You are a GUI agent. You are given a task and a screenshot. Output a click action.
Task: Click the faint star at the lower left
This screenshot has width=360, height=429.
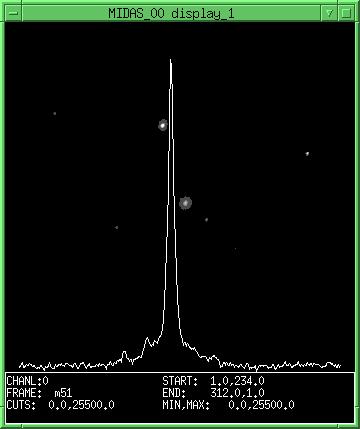pyautogui.click(x=116, y=228)
